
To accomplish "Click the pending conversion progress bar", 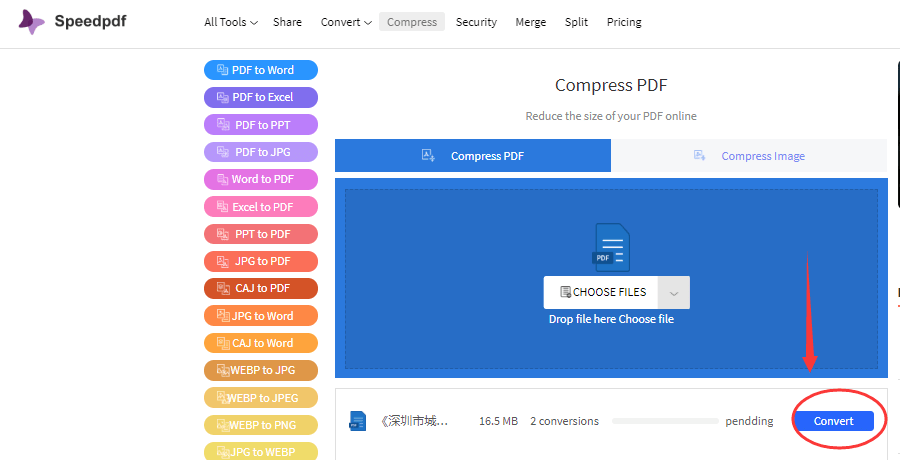I will coord(664,421).
